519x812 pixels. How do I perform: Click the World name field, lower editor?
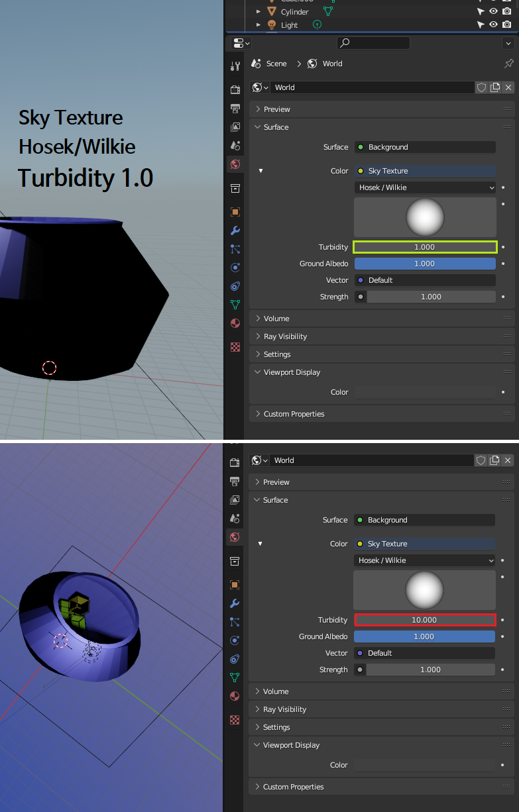[372, 460]
